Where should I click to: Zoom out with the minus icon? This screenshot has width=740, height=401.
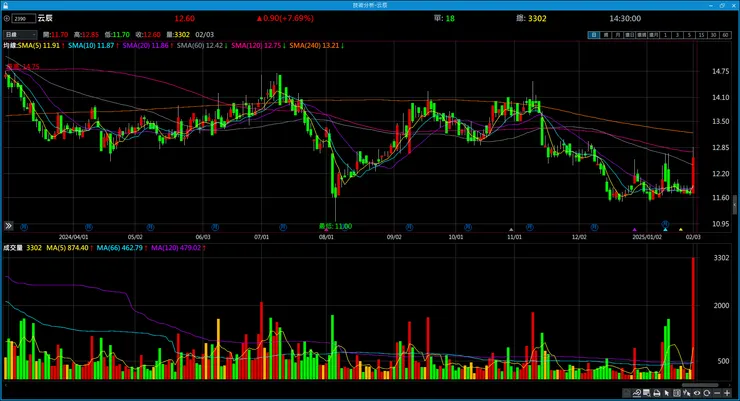tap(717, 393)
